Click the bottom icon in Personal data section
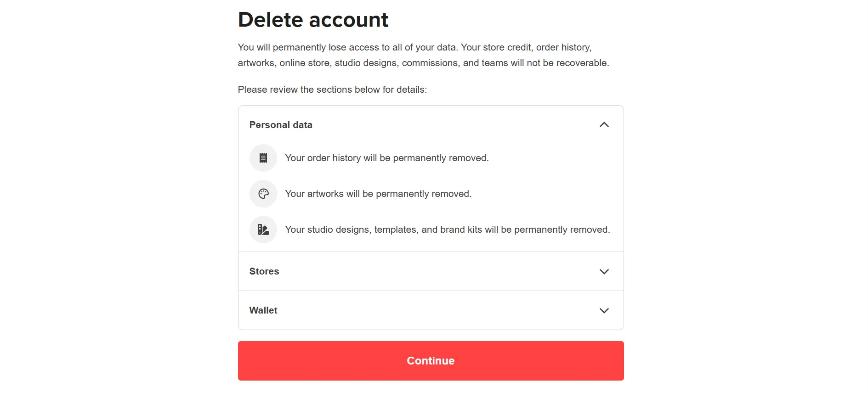The image size is (868, 398). coord(263,230)
